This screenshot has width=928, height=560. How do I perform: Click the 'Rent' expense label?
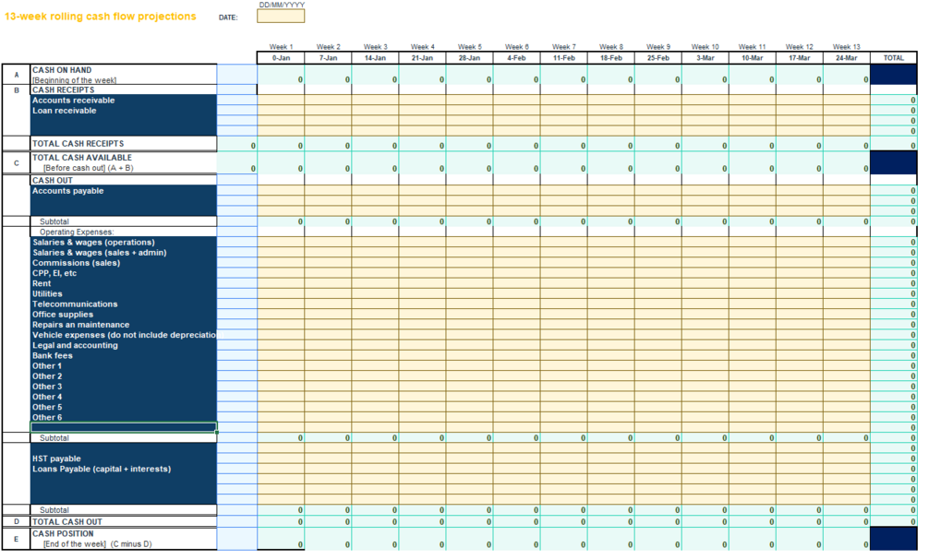(42, 283)
